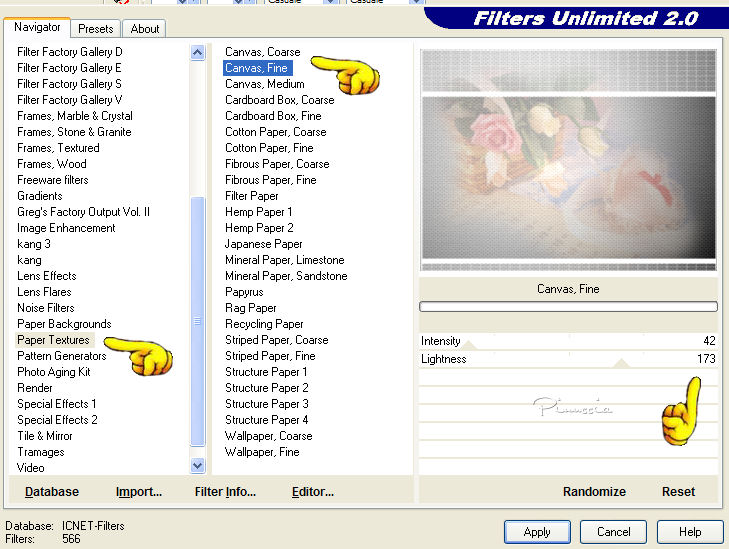Switch to the Presets tab
The width and height of the screenshot is (729, 549).
pyautogui.click(x=95, y=29)
